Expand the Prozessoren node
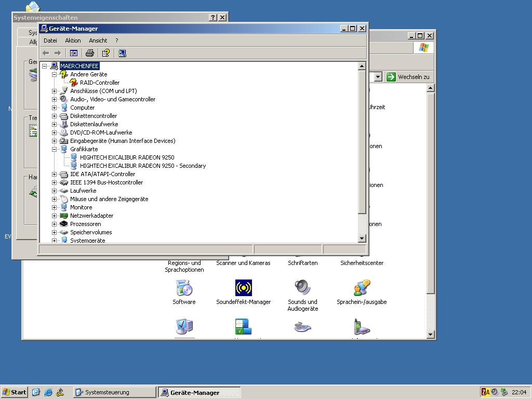Viewport: 532px width, 399px height. (x=54, y=224)
